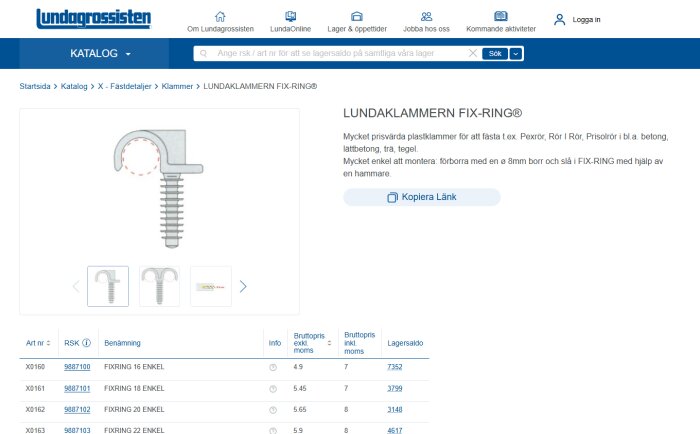Click Om Lundagrossisten menu label
This screenshot has width=700, height=434.
tap(220, 29)
